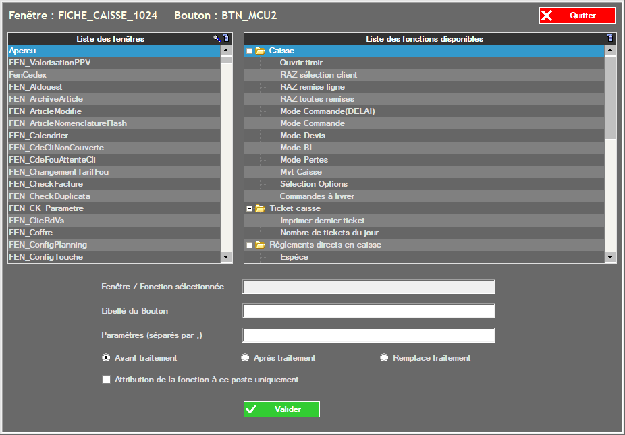
Task: Click the Libellé du Bouton input field
Action: tap(369, 311)
